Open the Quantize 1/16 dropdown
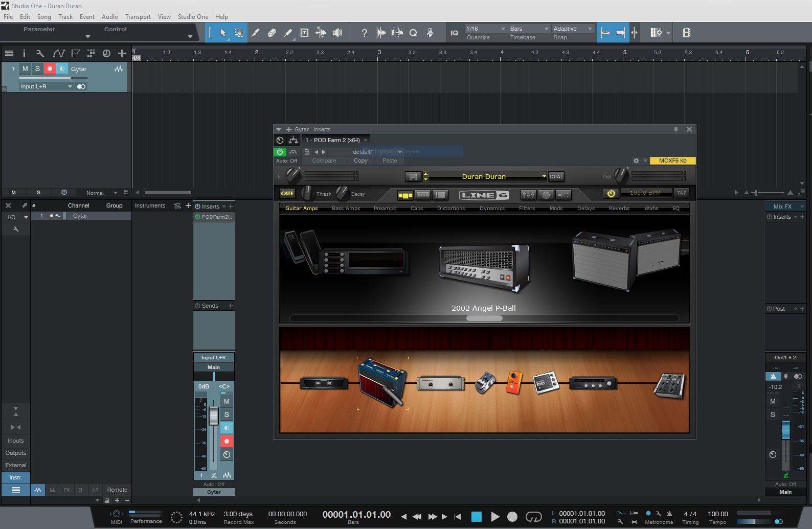 click(x=485, y=29)
